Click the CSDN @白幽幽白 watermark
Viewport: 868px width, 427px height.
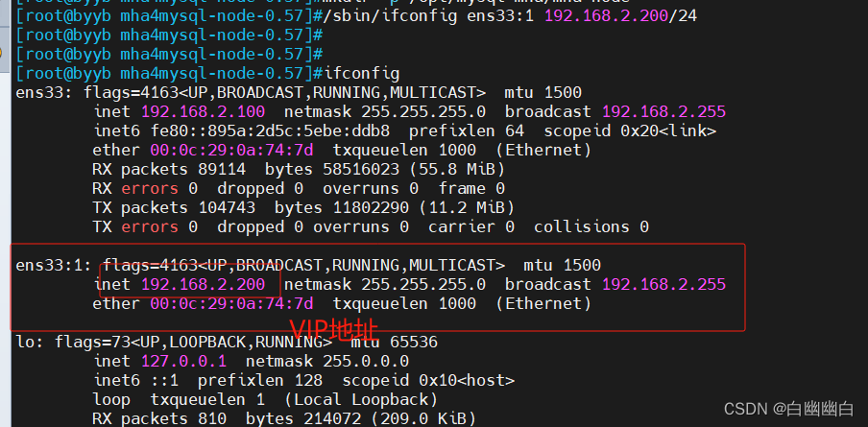[x=788, y=409]
